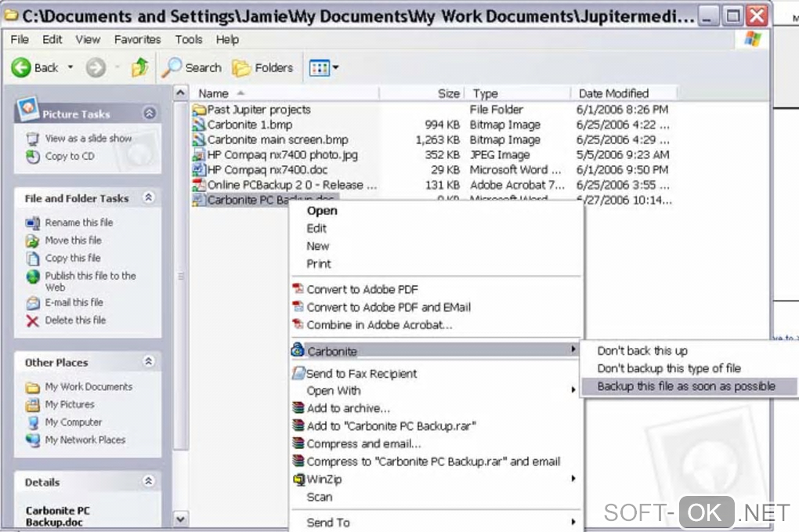Click sidebar scrollbar up arrow
Viewport: 799px width, 532px height.
[180, 93]
